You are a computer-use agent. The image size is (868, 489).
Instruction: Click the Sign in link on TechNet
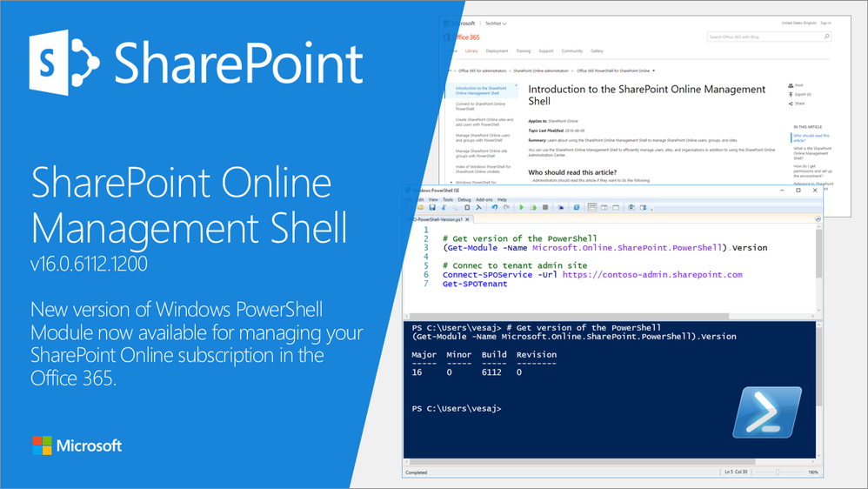click(825, 23)
